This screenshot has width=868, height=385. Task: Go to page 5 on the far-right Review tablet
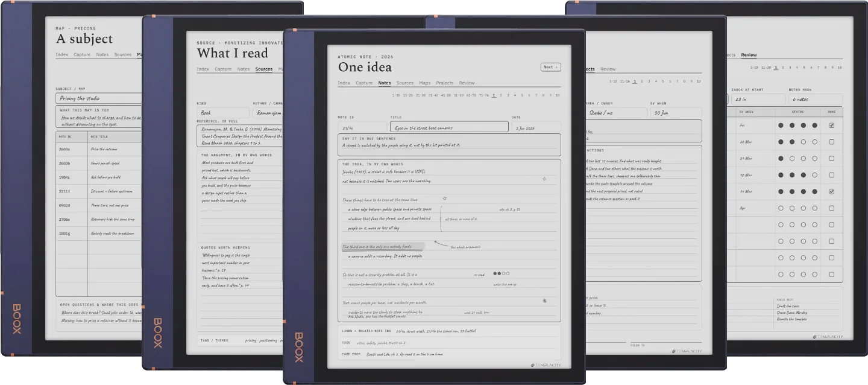click(x=805, y=68)
